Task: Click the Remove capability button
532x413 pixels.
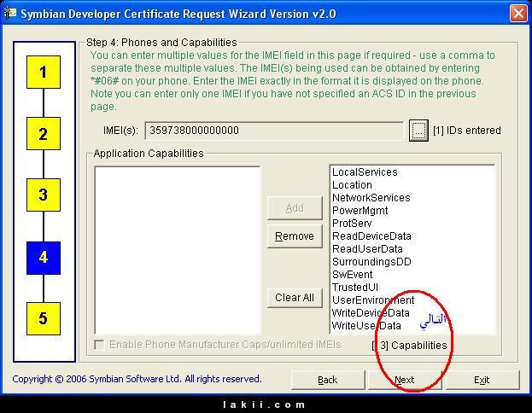Action: [295, 236]
